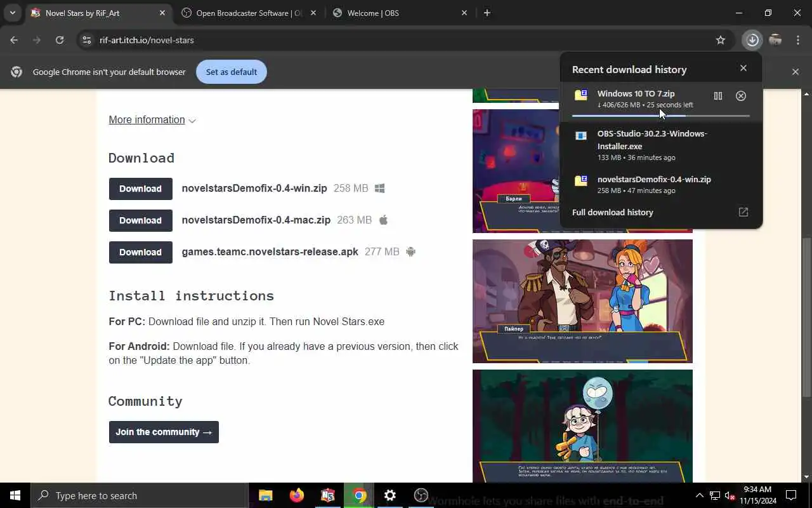Bookmark this page with the star icon
The width and height of the screenshot is (812, 508).
[x=721, y=40]
